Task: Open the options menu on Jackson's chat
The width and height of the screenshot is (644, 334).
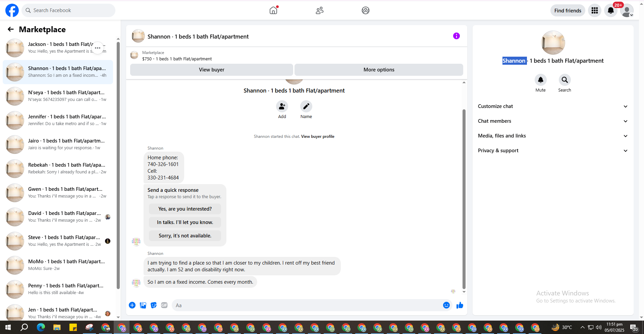Action: coord(98,48)
